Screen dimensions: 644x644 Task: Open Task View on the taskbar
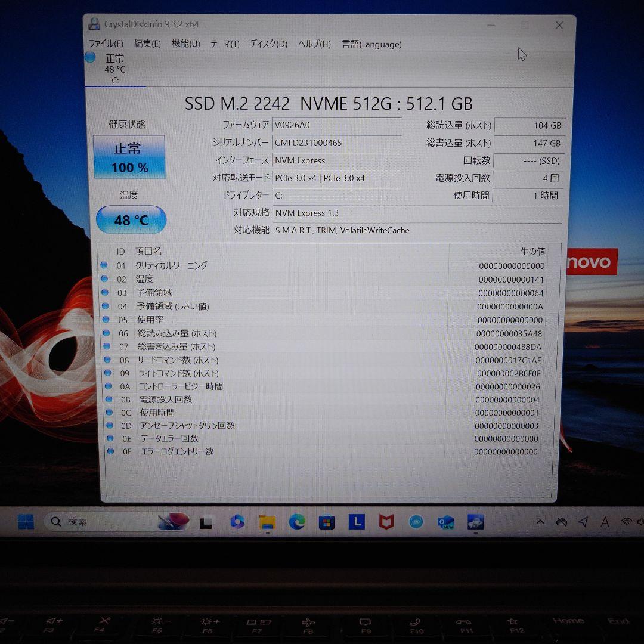coord(206,522)
